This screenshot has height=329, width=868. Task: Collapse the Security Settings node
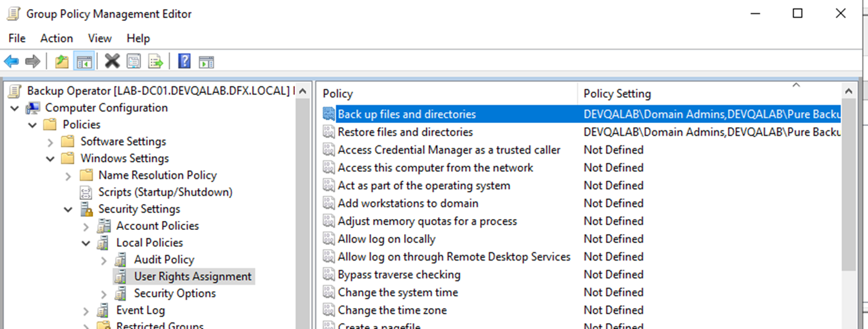(x=68, y=209)
